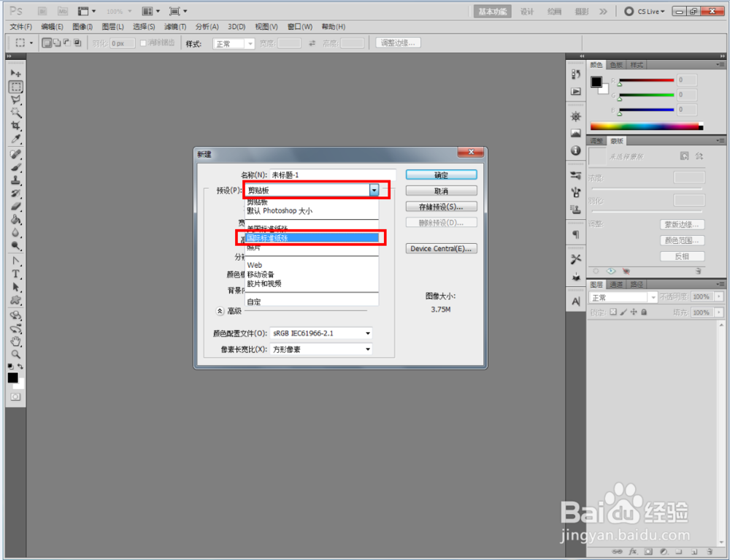
Task: Click the Save Preset button
Action: coord(442,207)
